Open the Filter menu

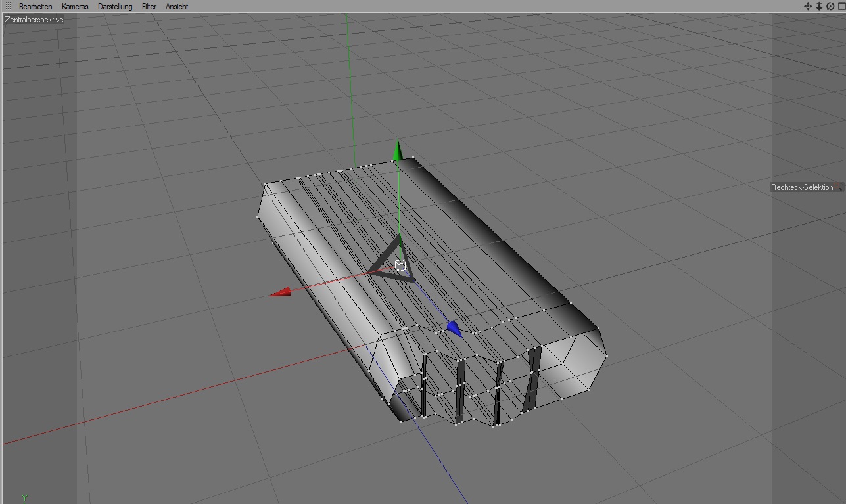(149, 7)
